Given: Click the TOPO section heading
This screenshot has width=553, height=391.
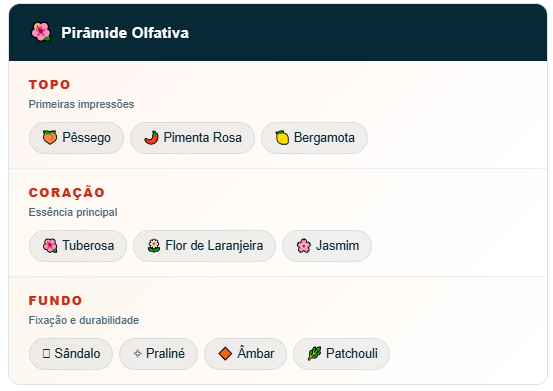Looking at the screenshot, I should (x=50, y=85).
